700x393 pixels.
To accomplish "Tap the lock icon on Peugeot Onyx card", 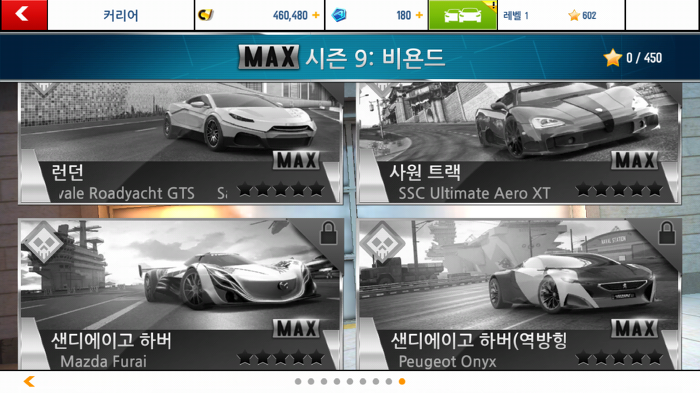I will pos(667,233).
